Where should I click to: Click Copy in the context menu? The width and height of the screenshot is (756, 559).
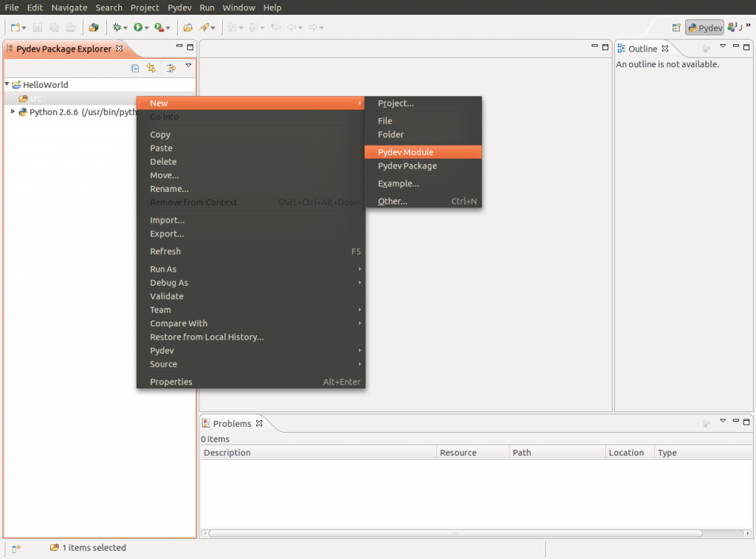coord(251,134)
